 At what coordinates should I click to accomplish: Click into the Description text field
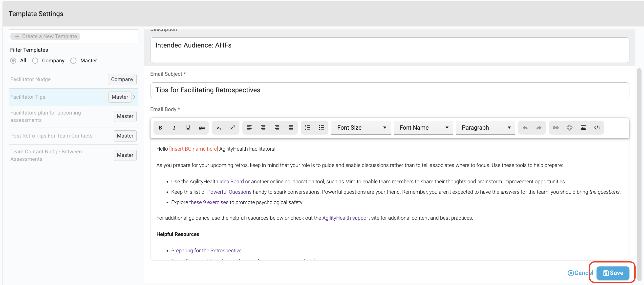click(389, 50)
